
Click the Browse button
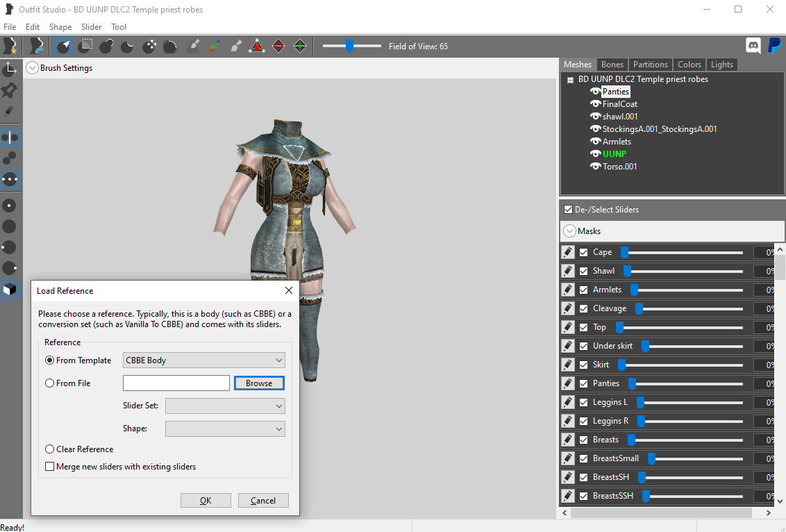point(259,383)
